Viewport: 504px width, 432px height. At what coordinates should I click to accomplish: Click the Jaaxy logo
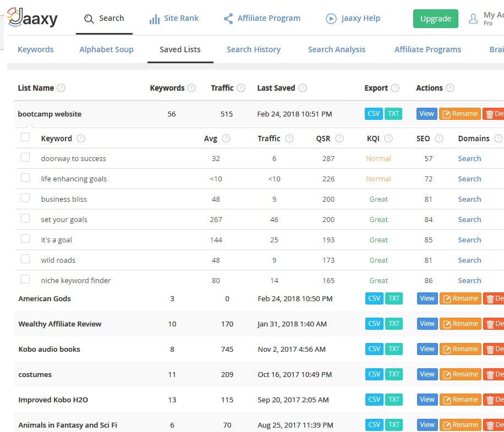(x=32, y=18)
